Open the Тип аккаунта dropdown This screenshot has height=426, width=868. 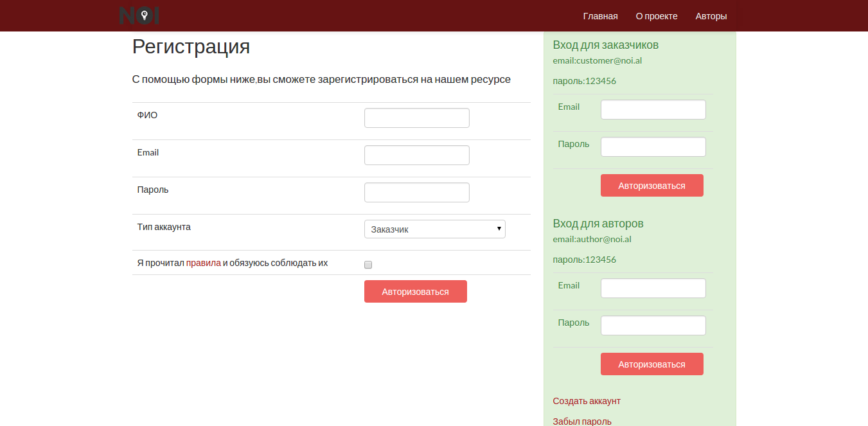(x=435, y=229)
